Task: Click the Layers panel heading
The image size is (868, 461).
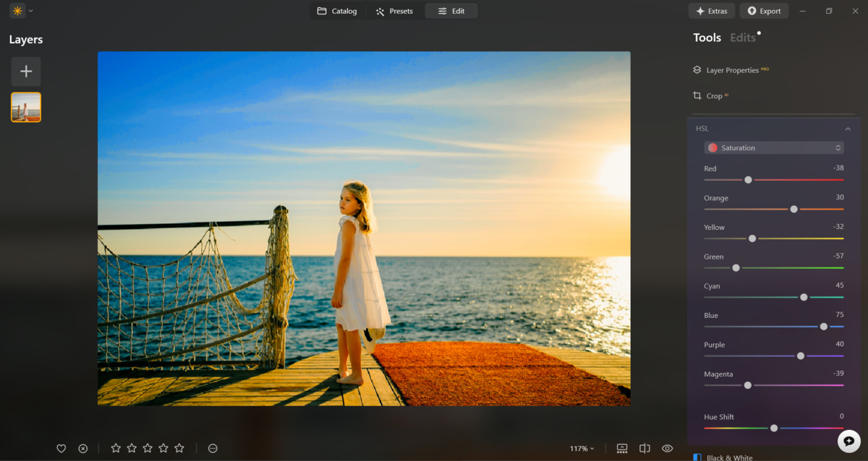Action: (26, 40)
